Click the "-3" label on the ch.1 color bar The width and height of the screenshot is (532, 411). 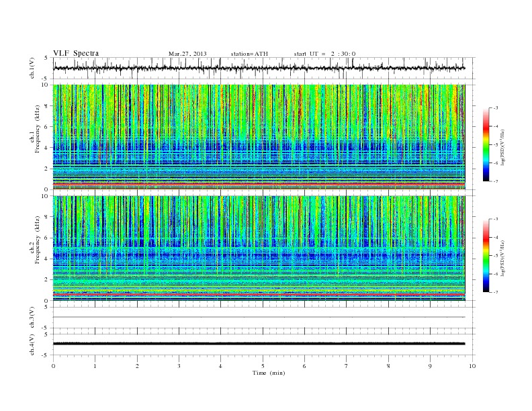point(496,108)
